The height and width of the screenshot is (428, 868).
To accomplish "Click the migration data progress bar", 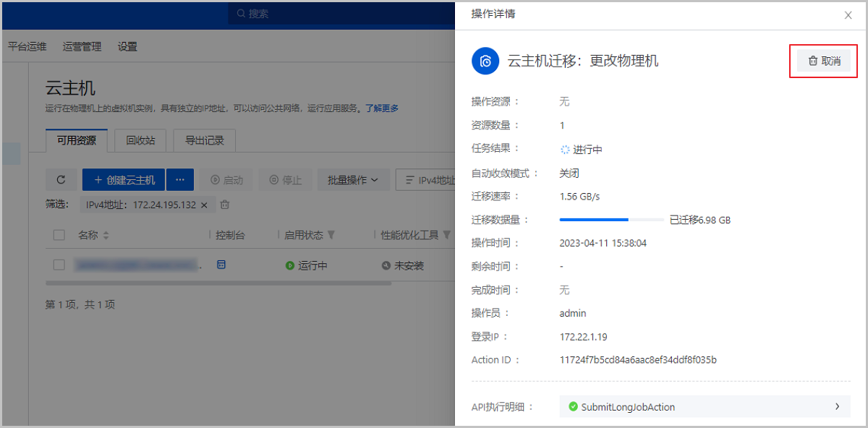I will (611, 219).
